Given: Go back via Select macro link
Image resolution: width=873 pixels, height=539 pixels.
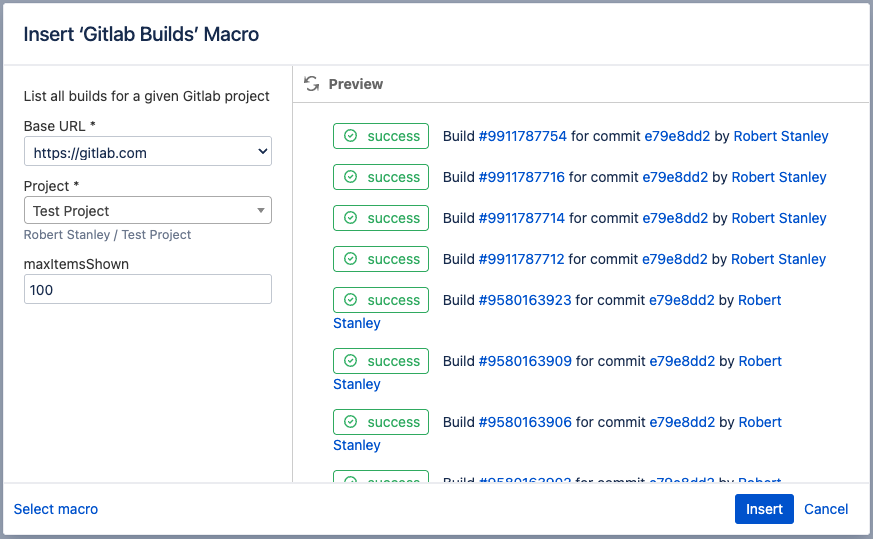Looking at the screenshot, I should tap(56, 509).
